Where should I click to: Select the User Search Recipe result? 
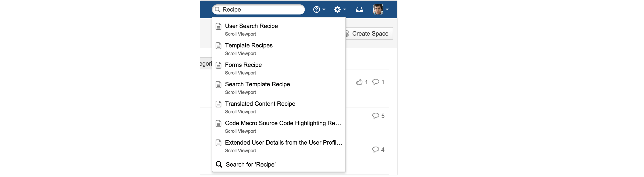coord(251,26)
